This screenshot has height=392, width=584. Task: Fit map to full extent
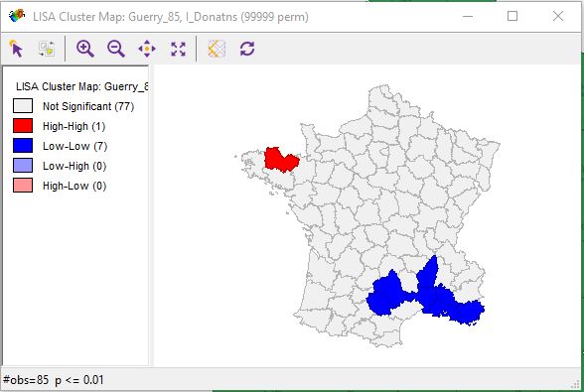coord(178,49)
